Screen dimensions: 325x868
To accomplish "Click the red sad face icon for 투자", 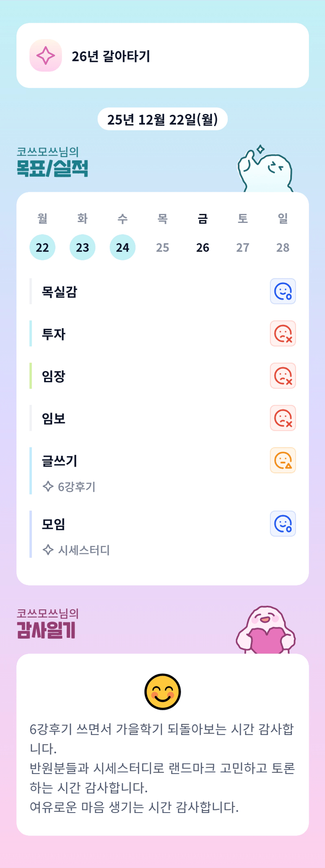I will click(283, 334).
